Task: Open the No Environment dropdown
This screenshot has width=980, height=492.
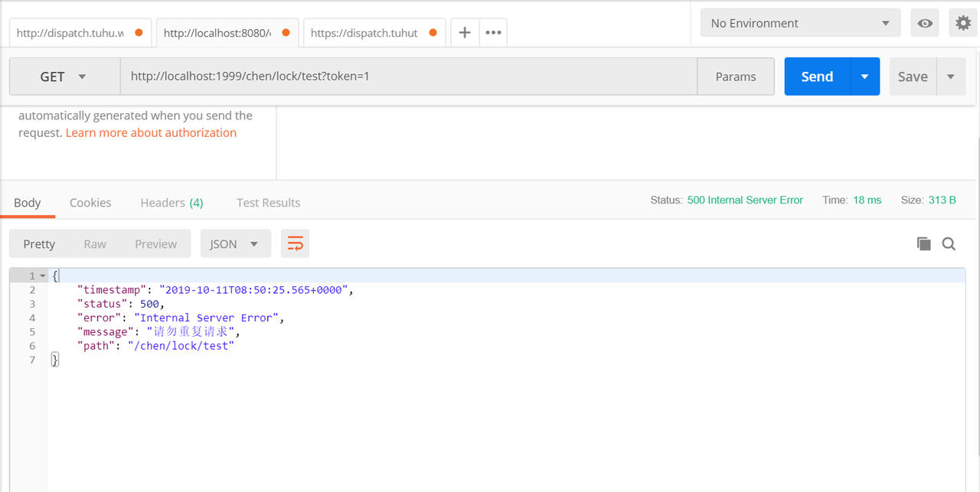Action: pos(800,23)
